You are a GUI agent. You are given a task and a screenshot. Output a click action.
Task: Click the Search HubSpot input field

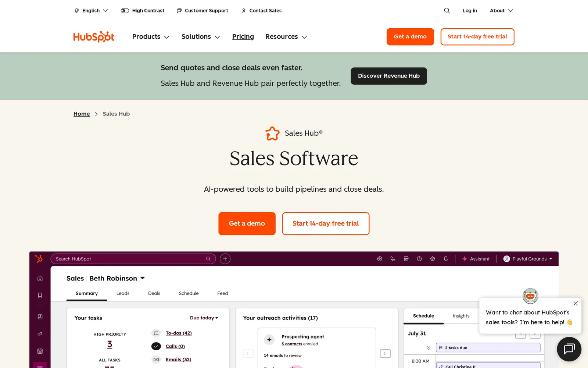(x=133, y=259)
